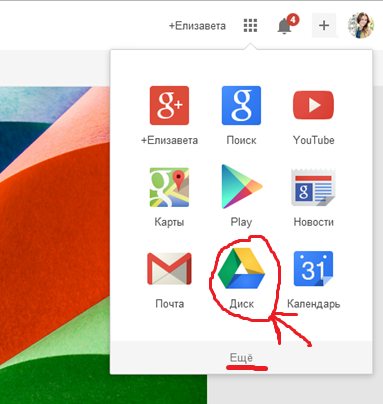Click the Почта label
Screen dimensions: 383x404
pos(169,304)
